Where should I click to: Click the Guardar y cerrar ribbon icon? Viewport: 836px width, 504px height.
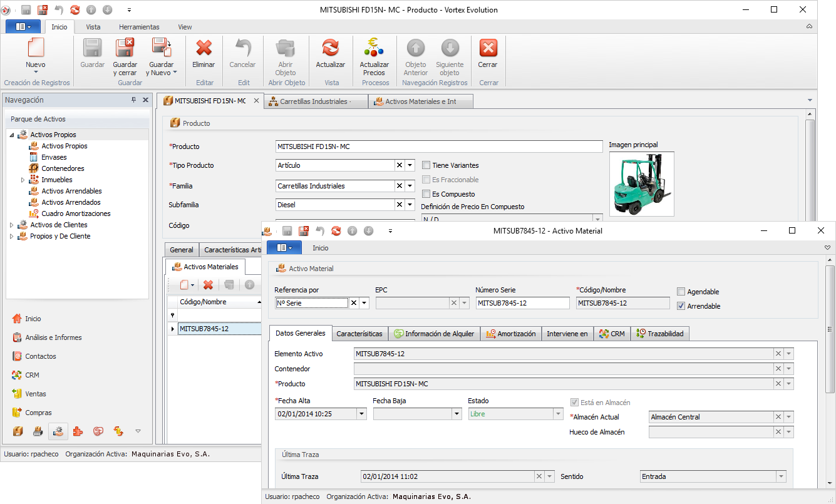click(x=125, y=48)
